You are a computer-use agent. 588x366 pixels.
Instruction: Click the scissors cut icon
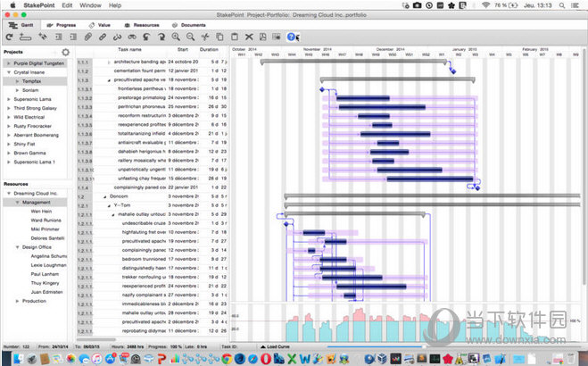[204, 37]
